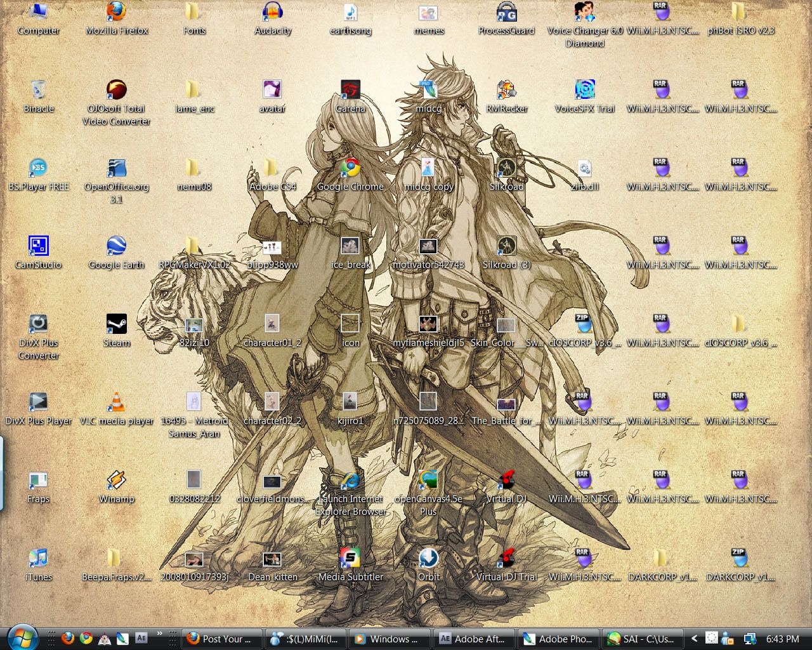The width and height of the screenshot is (812, 650).
Task: Open the RPGMakerVX1.02 folder
Action: click(x=195, y=253)
